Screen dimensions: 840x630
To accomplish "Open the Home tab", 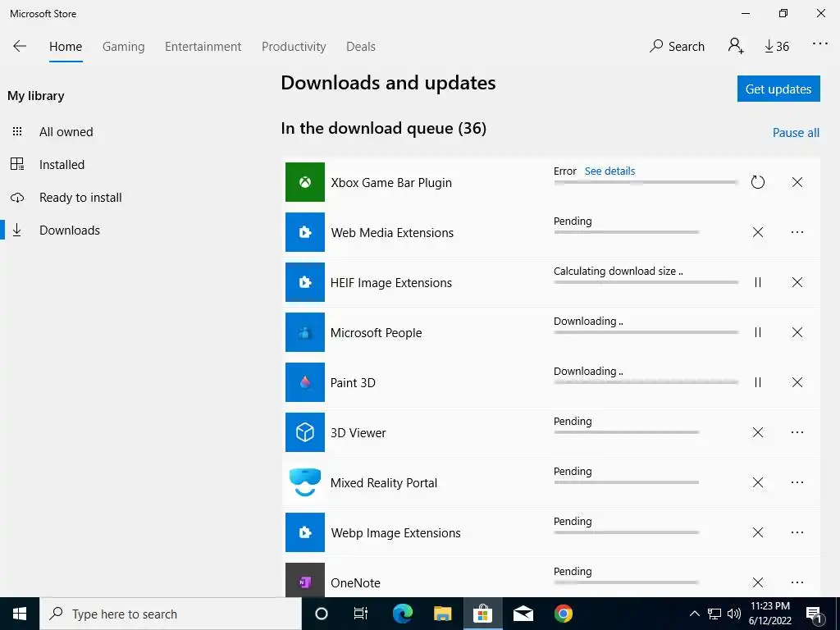I will pos(66,47).
